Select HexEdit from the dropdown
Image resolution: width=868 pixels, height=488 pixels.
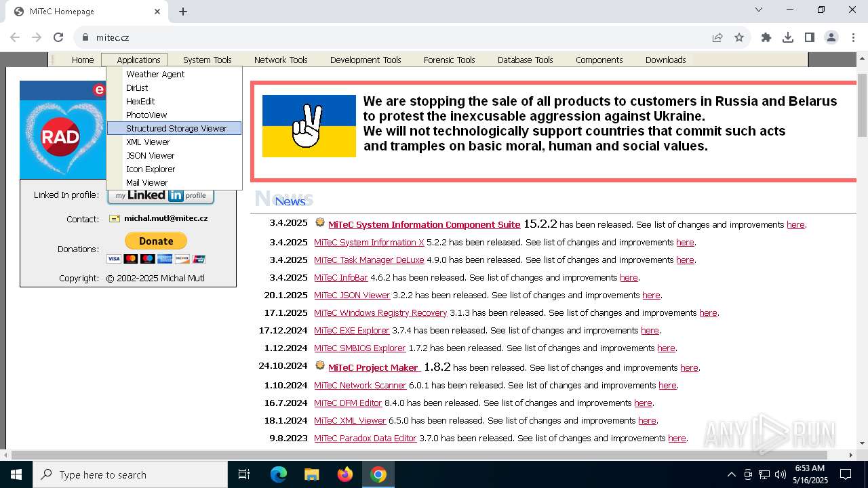pyautogui.click(x=174, y=101)
